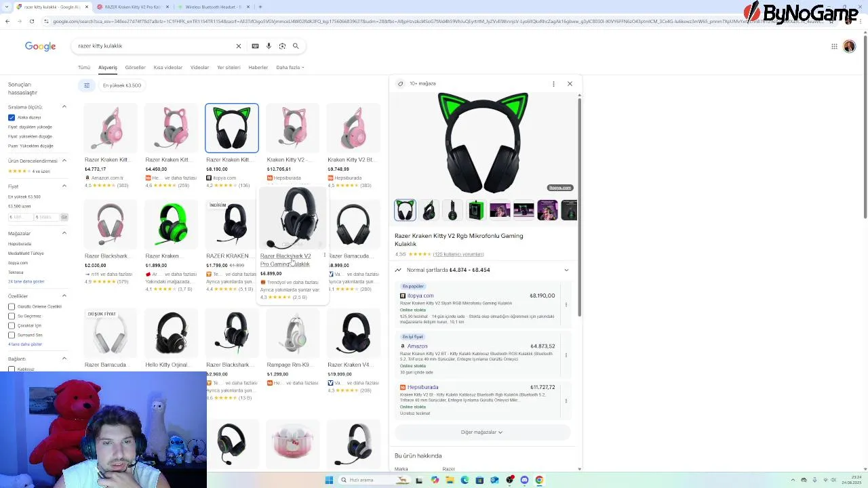The width and height of the screenshot is (868, 488).
Task: Collapse the Bağlantı section
Action: pyautogui.click(x=64, y=359)
